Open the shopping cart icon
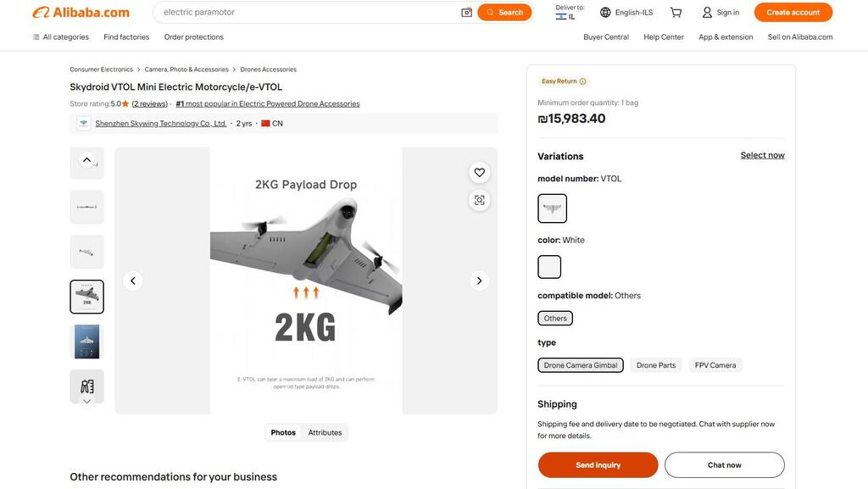The height and width of the screenshot is (489, 868). pyautogui.click(x=676, y=13)
